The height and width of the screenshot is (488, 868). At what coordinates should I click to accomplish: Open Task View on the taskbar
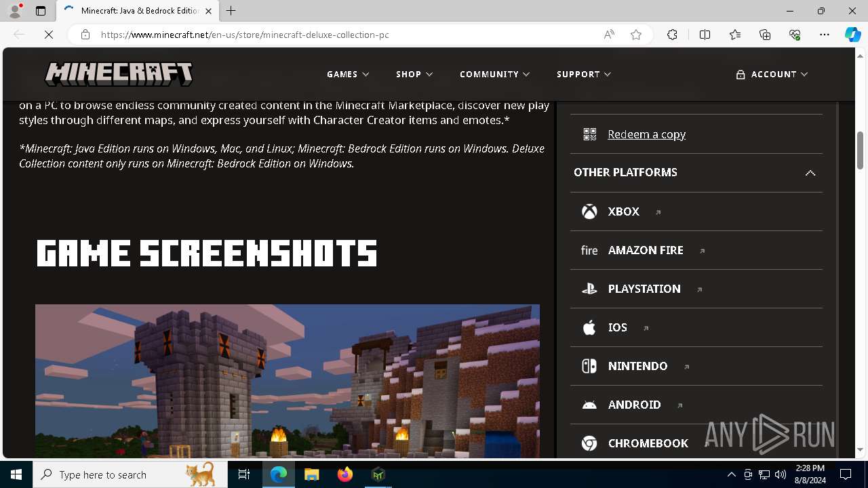244,474
